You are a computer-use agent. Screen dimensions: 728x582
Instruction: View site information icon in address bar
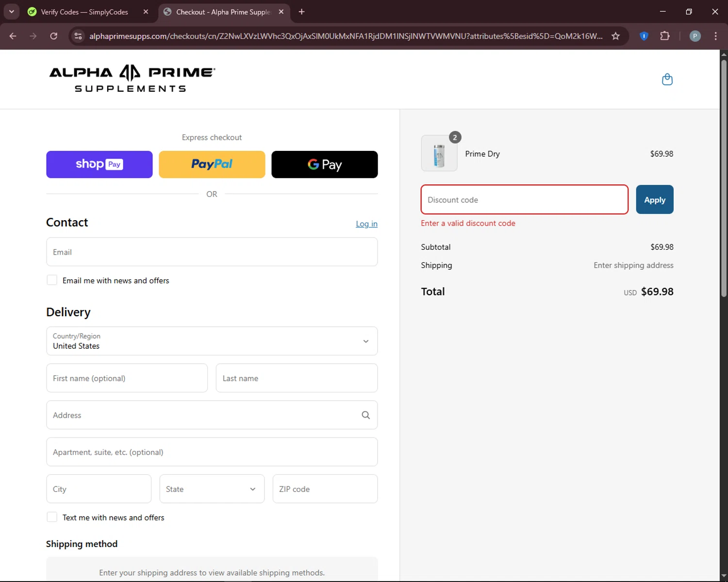tap(78, 36)
